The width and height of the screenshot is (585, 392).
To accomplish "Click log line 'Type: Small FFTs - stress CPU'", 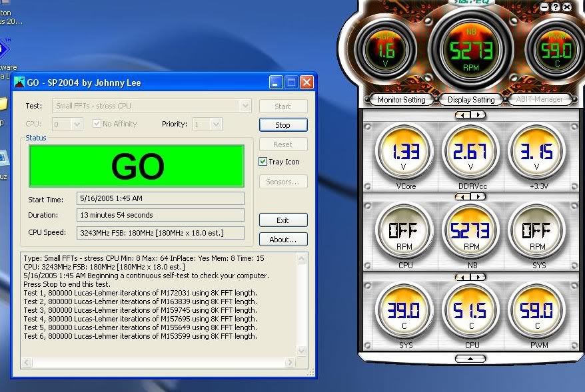I will coord(144,258).
